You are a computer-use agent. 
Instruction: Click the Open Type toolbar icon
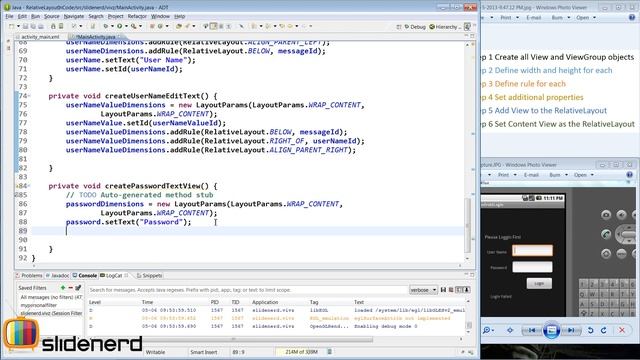click(178, 27)
